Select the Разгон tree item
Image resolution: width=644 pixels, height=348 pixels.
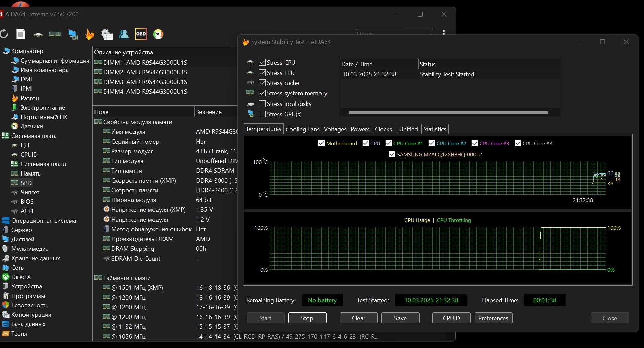[25, 98]
